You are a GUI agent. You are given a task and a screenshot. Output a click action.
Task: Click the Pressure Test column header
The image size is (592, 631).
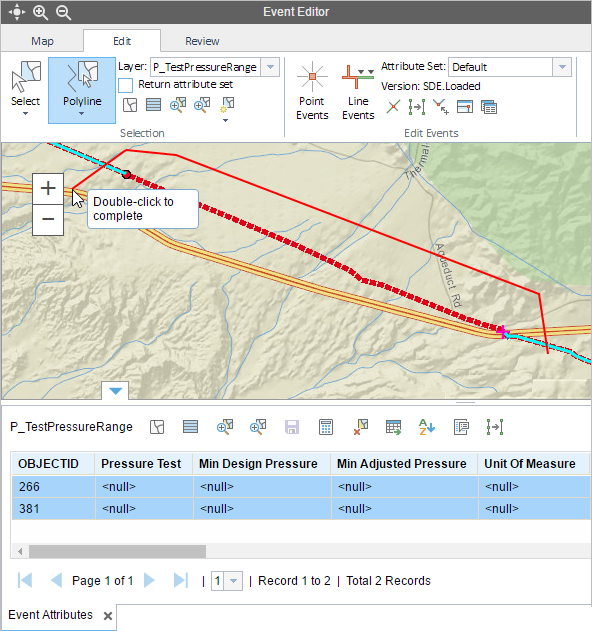point(144,464)
